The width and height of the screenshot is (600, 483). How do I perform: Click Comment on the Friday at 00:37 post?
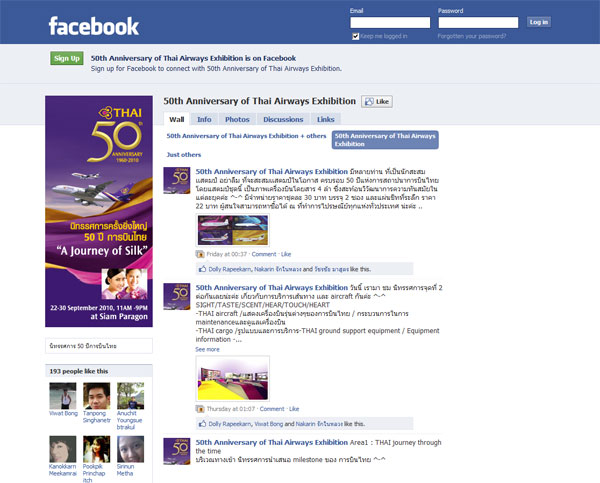tap(264, 254)
